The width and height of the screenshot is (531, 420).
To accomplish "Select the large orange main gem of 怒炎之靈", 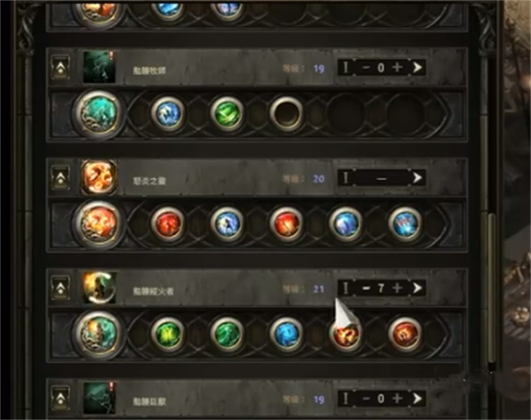I will click(x=98, y=224).
